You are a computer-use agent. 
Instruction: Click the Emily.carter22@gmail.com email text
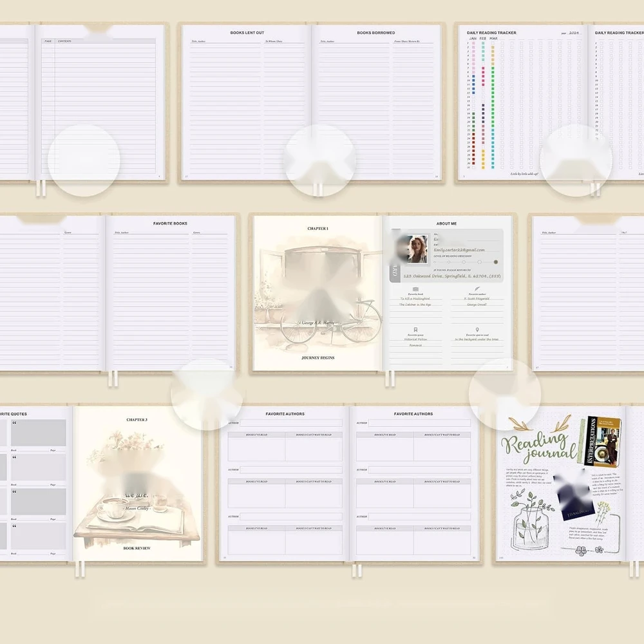point(459,250)
